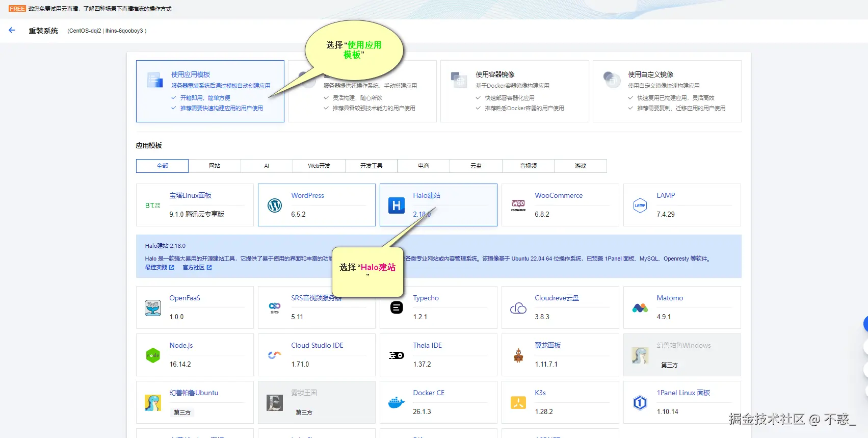Screen dimensions: 868x438
Task: Switch to the Web开发 category tab
Action: [319, 166]
